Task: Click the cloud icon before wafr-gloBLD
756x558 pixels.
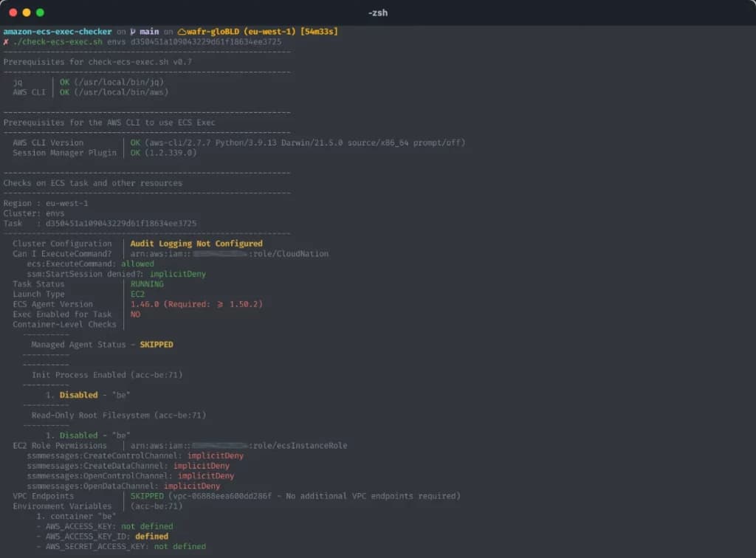Action: click(181, 32)
